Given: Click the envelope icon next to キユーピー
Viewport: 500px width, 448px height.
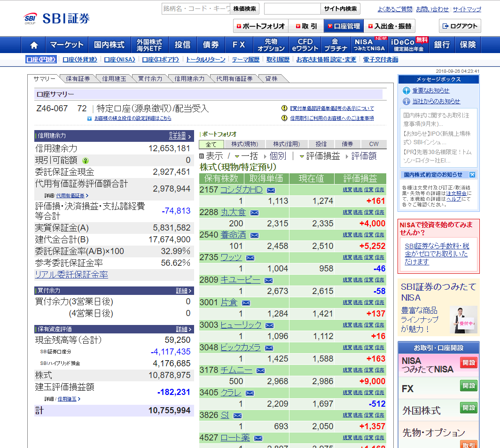Looking at the screenshot, I should [x=268, y=280].
